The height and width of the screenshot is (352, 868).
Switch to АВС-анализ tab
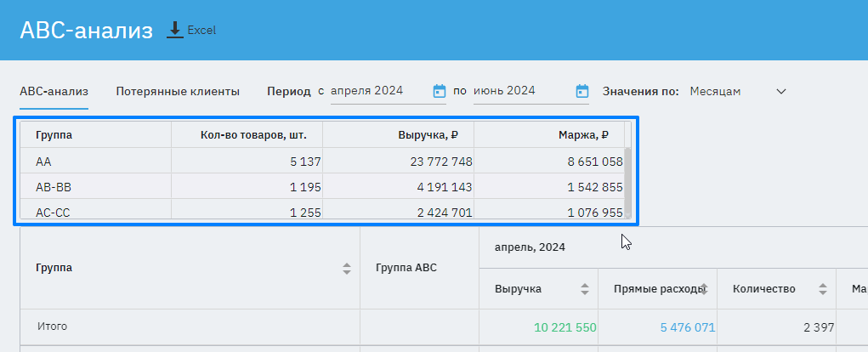tap(54, 91)
